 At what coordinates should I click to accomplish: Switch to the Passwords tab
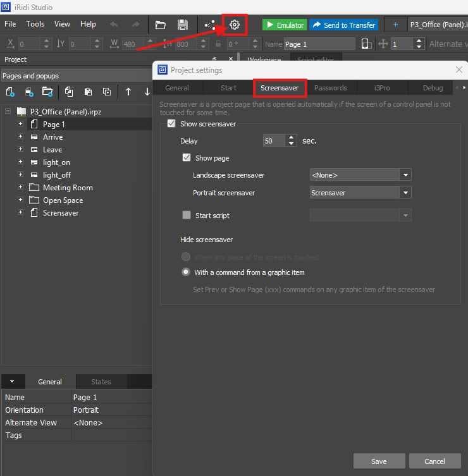pos(330,88)
